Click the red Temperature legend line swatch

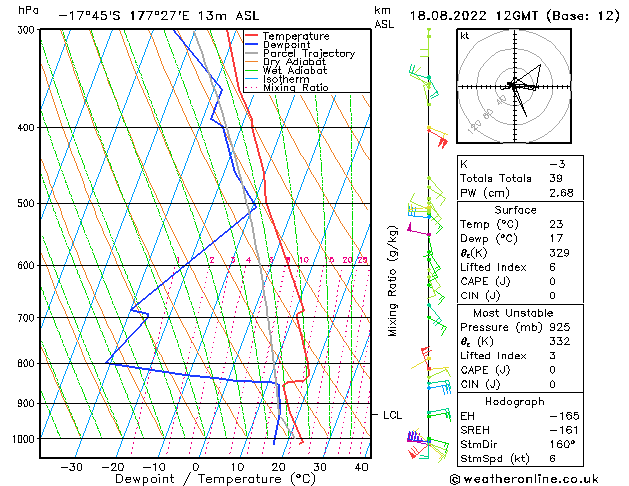click(x=252, y=36)
